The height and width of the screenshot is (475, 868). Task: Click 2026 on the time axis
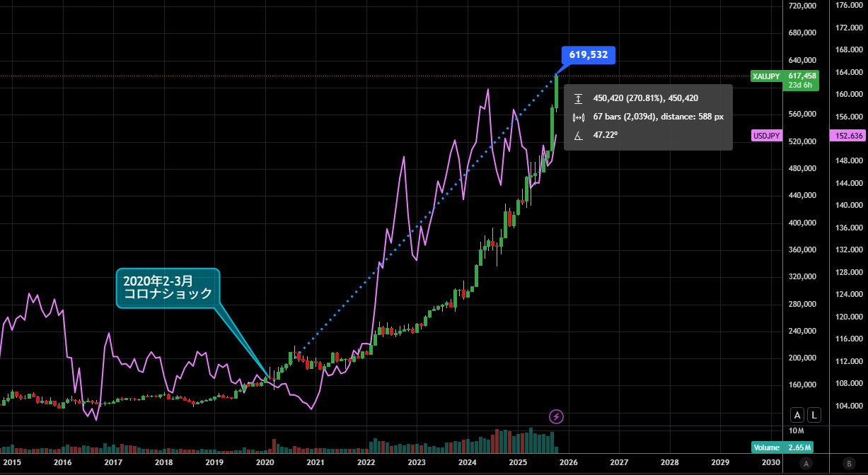tap(568, 462)
